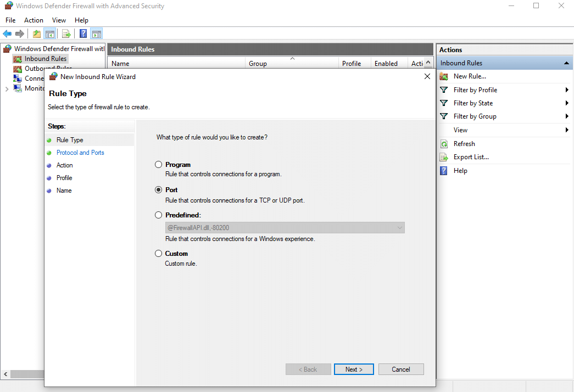The height and width of the screenshot is (392, 574).
Task: Click the Export List toolbar icon
Action: pyautogui.click(x=66, y=34)
